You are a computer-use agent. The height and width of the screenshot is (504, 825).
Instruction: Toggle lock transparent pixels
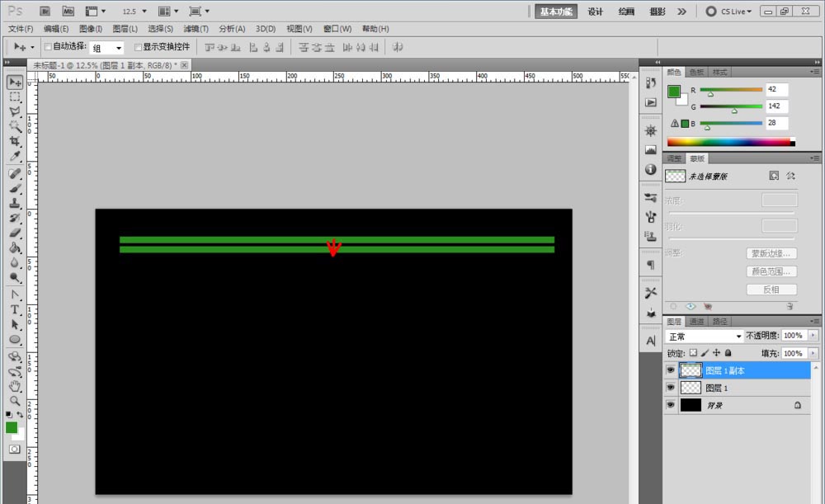(x=694, y=353)
